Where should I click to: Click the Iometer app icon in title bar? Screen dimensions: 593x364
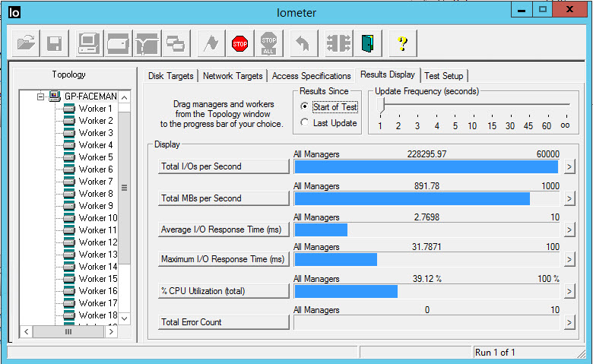(x=14, y=12)
